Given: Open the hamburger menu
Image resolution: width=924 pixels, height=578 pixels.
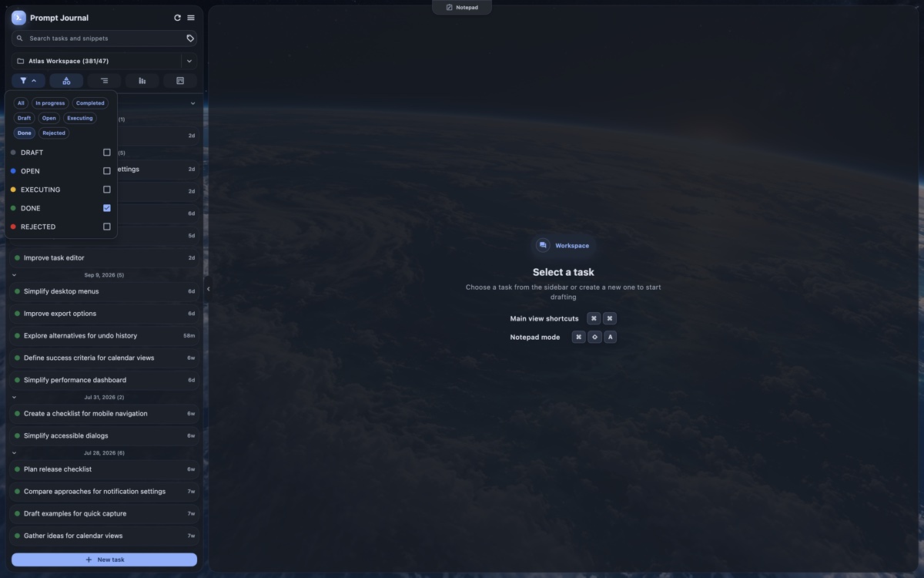Looking at the screenshot, I should 191,18.
